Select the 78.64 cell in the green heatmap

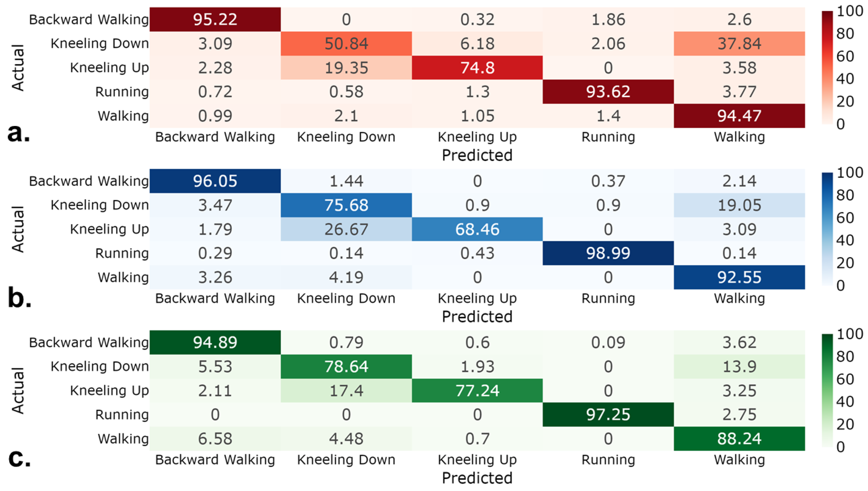(x=346, y=366)
